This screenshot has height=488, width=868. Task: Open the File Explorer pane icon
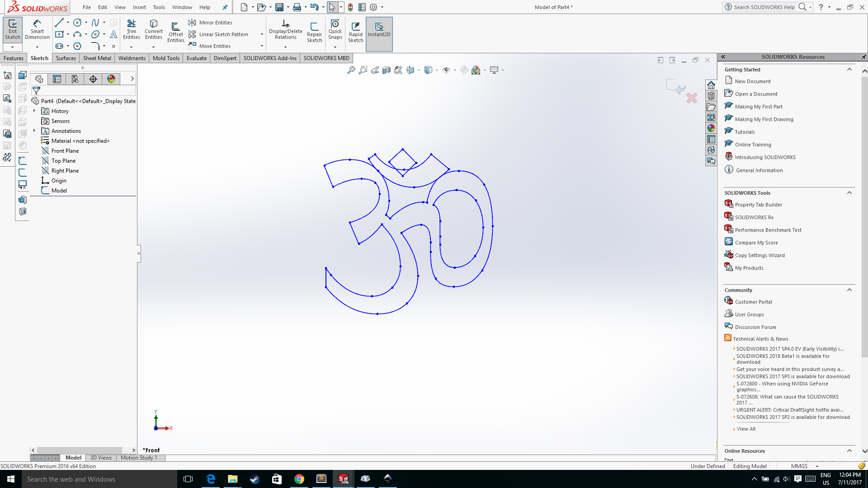pyautogui.click(x=711, y=107)
